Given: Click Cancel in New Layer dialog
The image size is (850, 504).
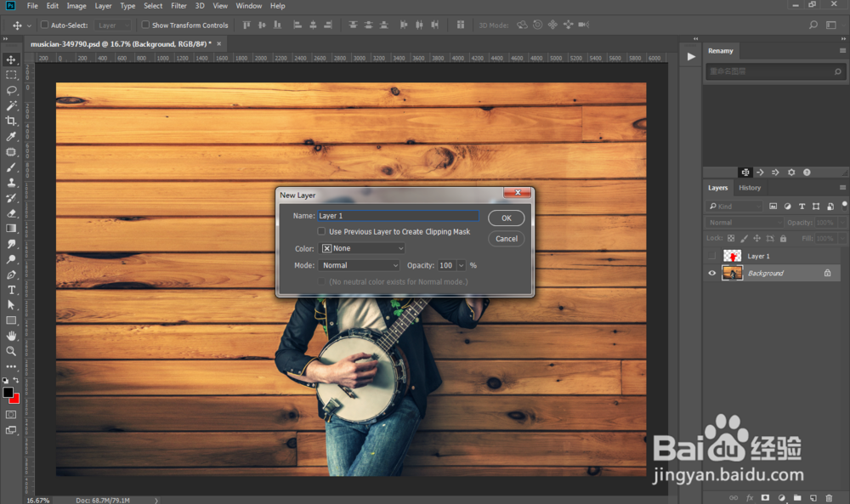Looking at the screenshot, I should point(507,239).
